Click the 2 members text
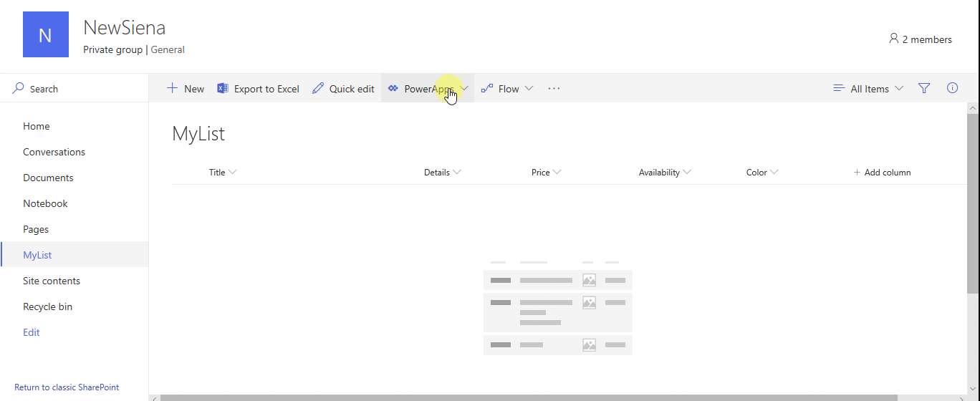 click(x=927, y=39)
